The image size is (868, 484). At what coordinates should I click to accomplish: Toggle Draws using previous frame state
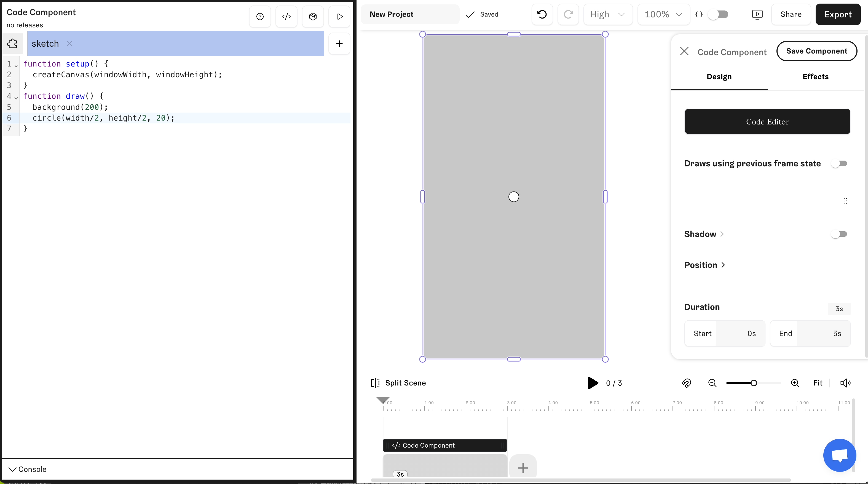click(x=839, y=164)
